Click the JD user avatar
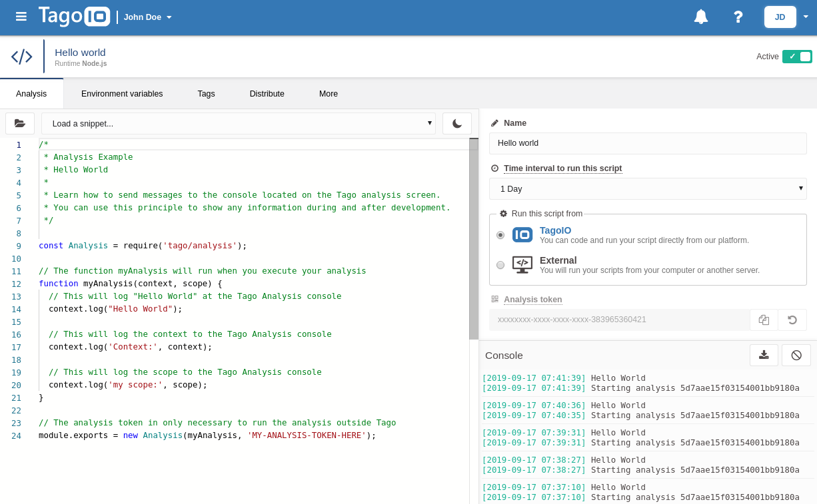The width and height of the screenshot is (817, 504). point(780,17)
